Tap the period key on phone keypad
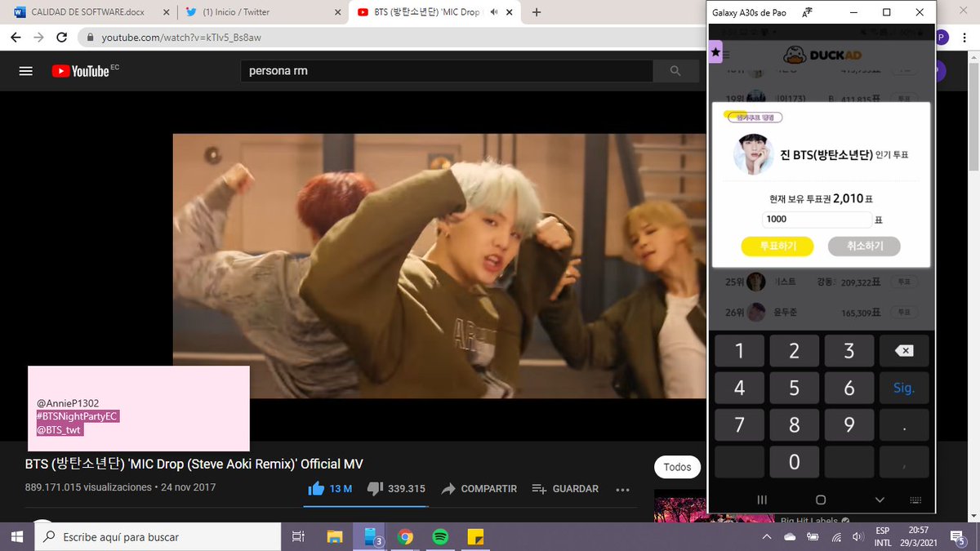The image size is (980, 551). tap(904, 425)
